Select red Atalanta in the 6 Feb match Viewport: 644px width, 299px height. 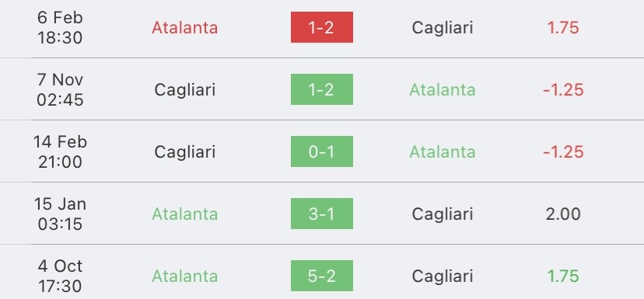[x=185, y=27]
